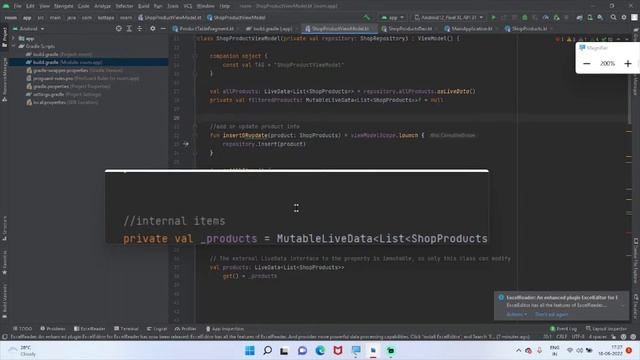Select build.gradle (Module: room.app) file
The image size is (640, 360).
tap(64, 62)
